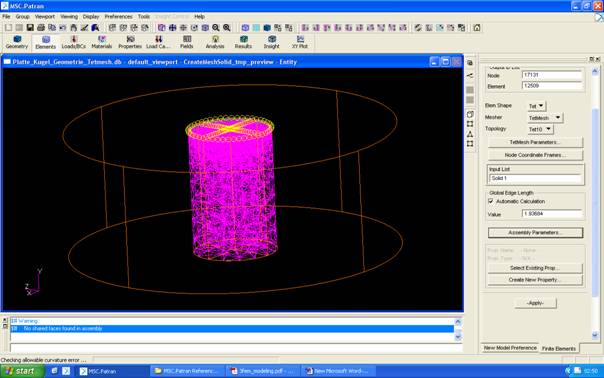
Task: Open New Microsoft Word taskbar item
Action: coord(338,371)
